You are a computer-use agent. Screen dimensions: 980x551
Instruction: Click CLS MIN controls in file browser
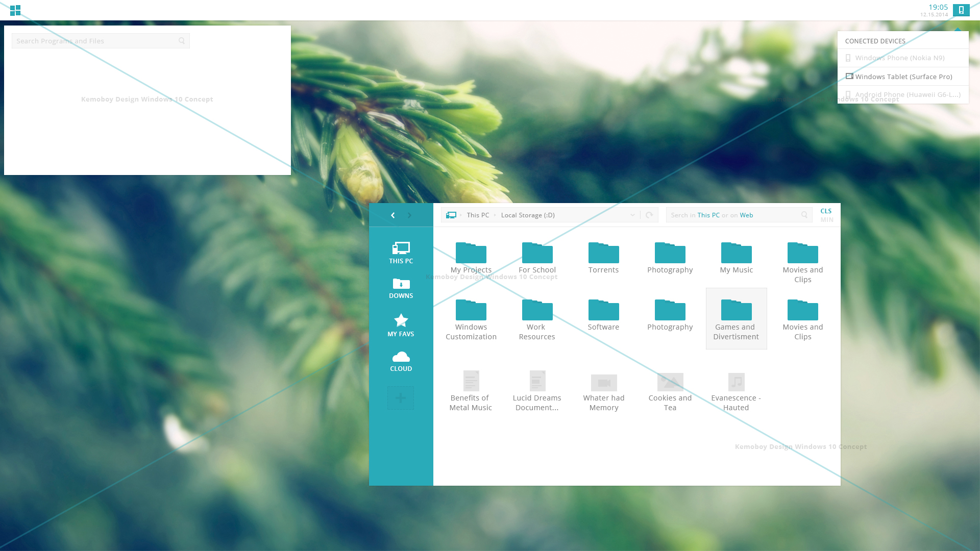(x=826, y=215)
